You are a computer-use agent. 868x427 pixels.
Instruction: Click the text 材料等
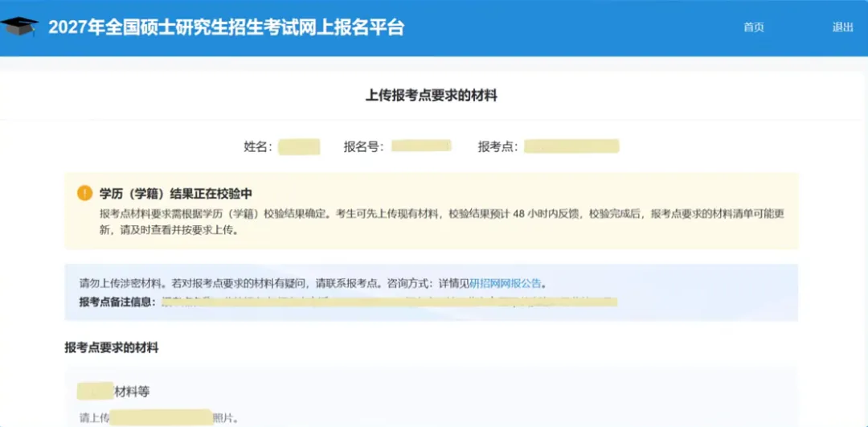click(x=132, y=392)
